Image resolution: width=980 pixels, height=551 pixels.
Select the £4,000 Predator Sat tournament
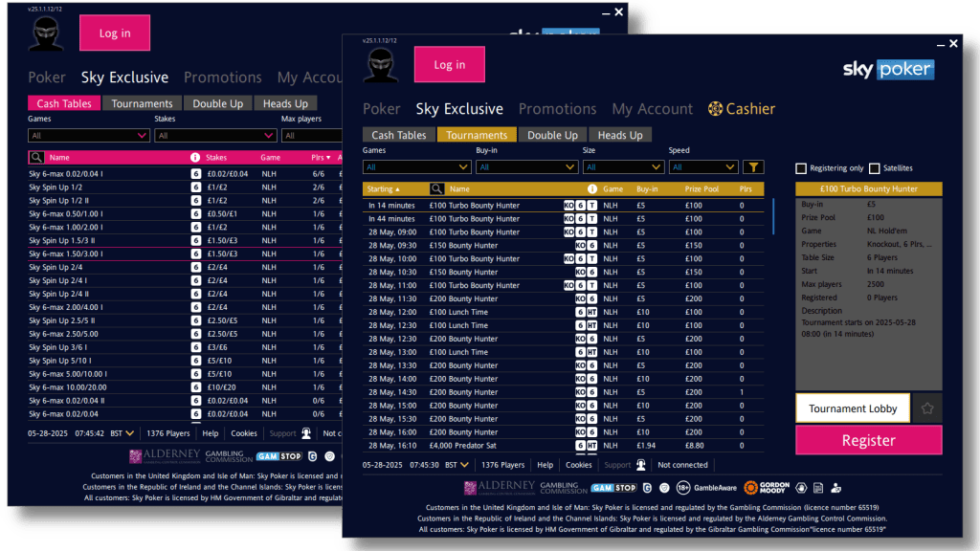click(x=563, y=446)
